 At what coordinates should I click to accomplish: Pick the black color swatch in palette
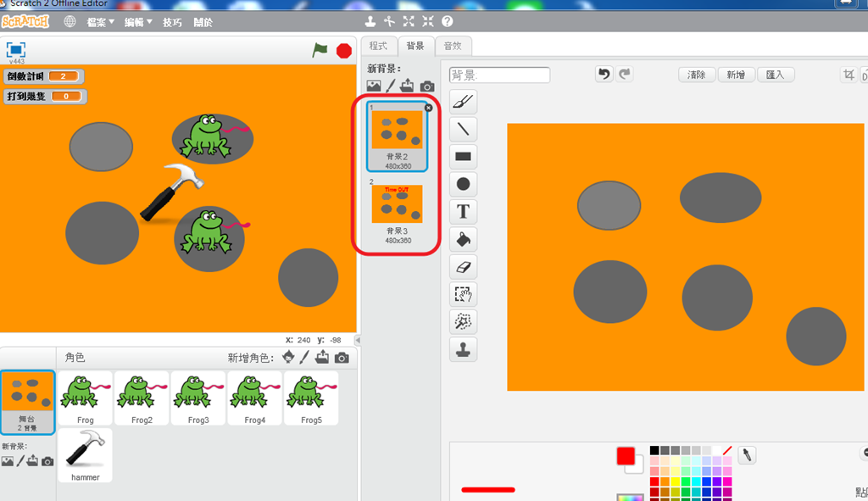point(654,451)
